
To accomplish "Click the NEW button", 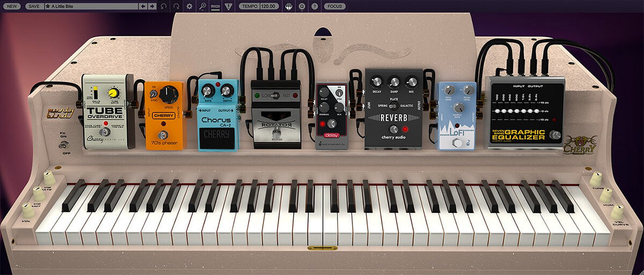I will tap(12, 6).
